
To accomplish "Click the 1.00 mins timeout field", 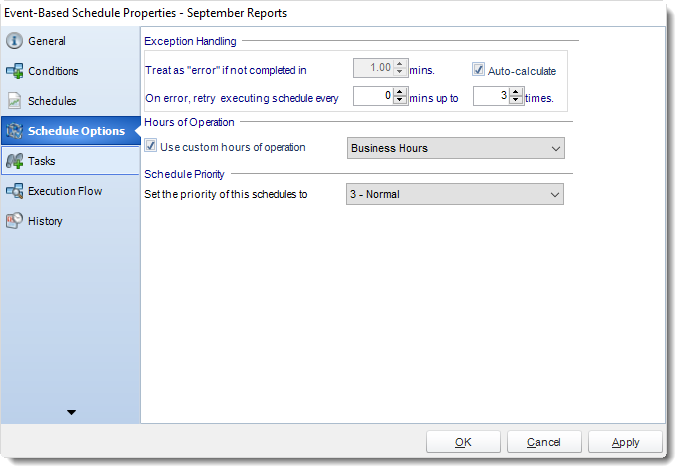I will coord(374,68).
